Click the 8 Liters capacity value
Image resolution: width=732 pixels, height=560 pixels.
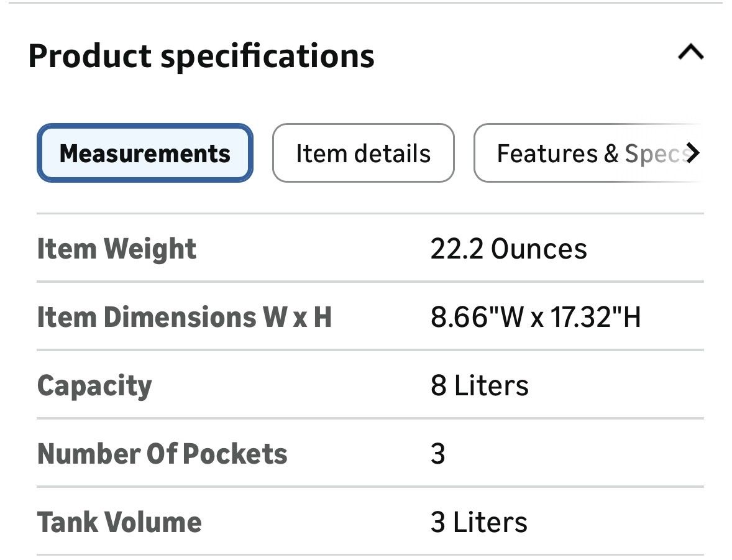479,386
